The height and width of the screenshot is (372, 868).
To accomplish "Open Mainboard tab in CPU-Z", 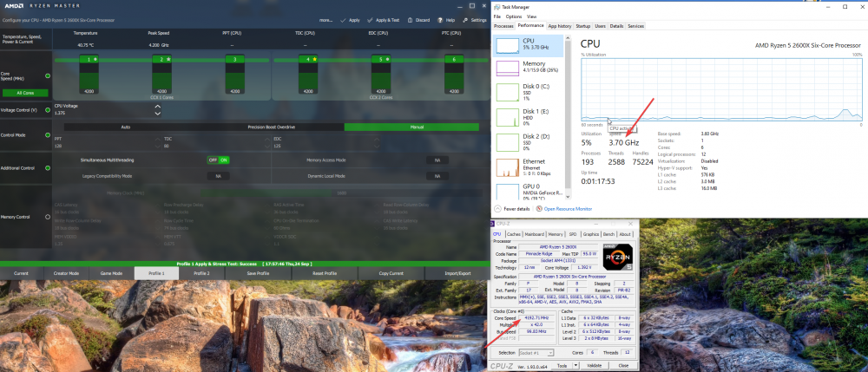I will point(535,234).
